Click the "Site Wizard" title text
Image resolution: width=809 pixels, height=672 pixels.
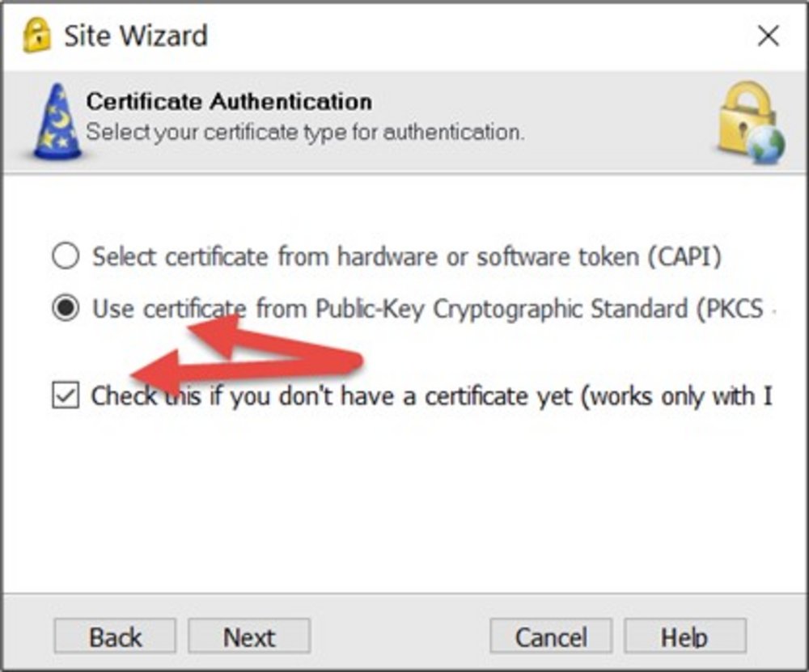[135, 36]
